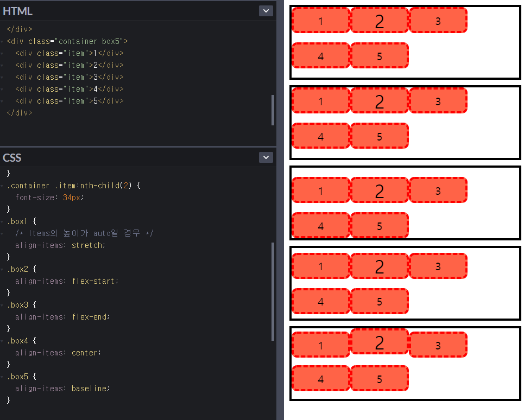Screen dimensions: 524x420
Task: Click item 2 in the first preview container
Action: pyautogui.click(x=380, y=21)
